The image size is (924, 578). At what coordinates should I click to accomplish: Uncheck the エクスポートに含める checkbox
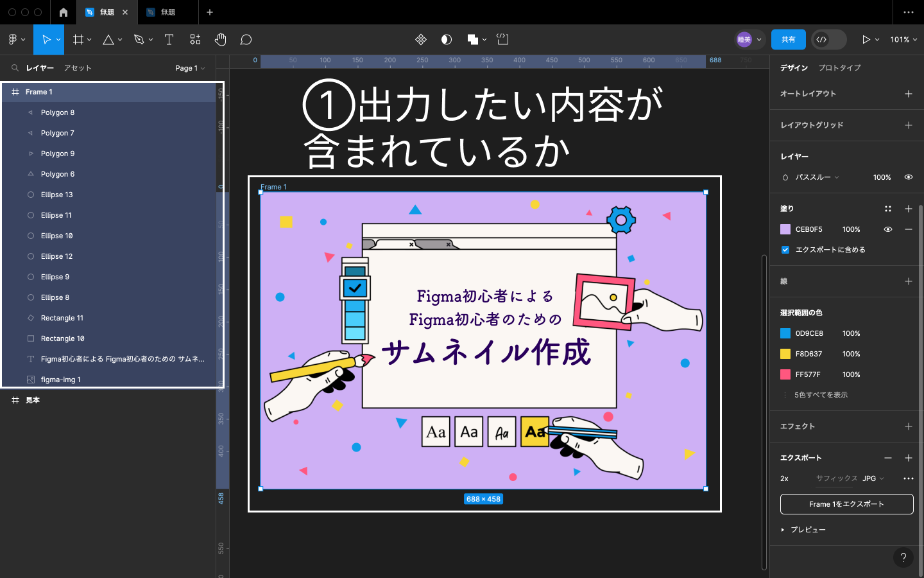[785, 250]
